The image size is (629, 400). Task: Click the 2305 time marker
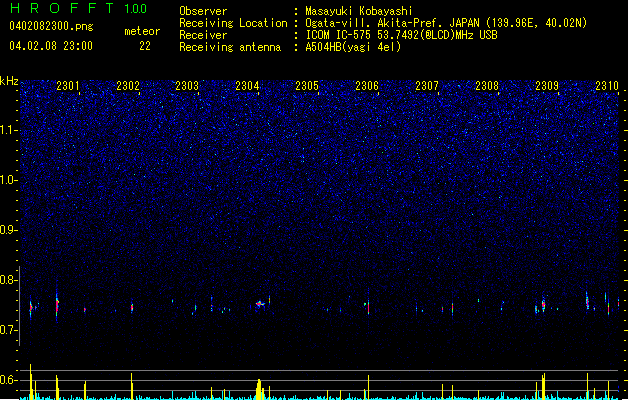point(307,85)
